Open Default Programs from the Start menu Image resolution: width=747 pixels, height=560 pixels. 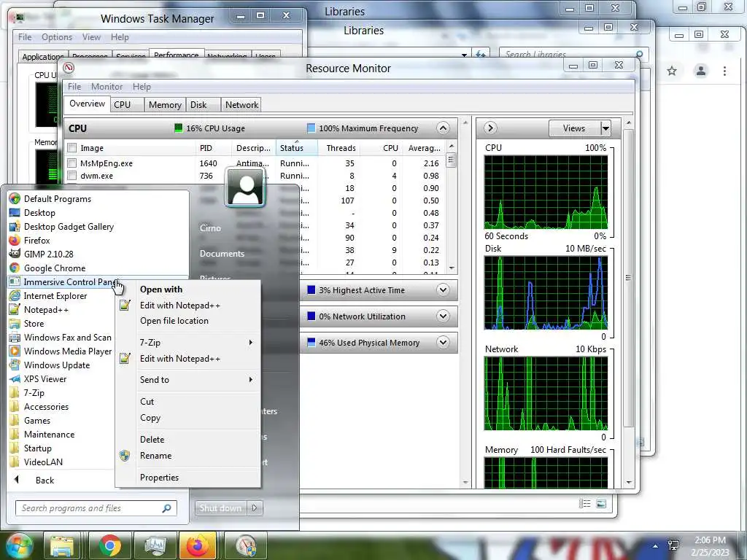click(57, 199)
